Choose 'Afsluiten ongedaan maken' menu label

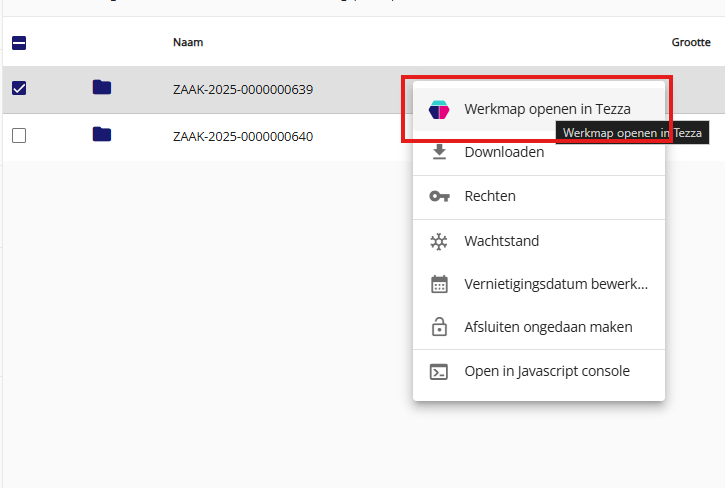548,327
